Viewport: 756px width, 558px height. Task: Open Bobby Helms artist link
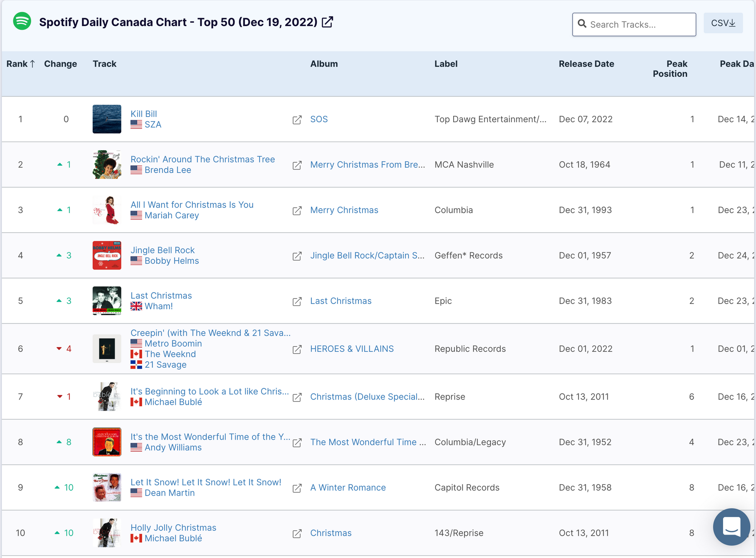coord(172,261)
